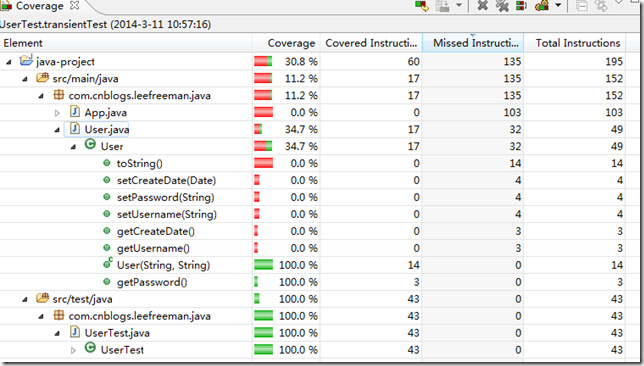Click the Dump Execution Data icon
The width and height of the screenshot is (644, 366).
pyautogui.click(x=443, y=6)
